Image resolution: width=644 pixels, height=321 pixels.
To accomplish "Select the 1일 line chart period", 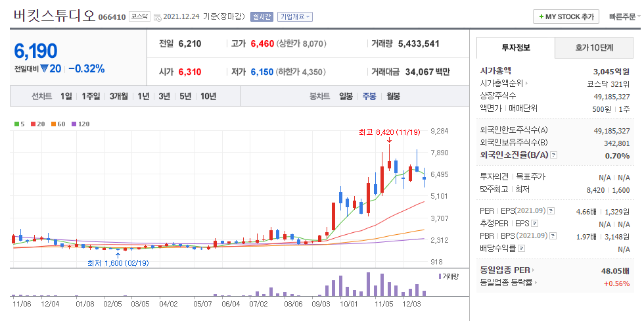I will 66,97.
